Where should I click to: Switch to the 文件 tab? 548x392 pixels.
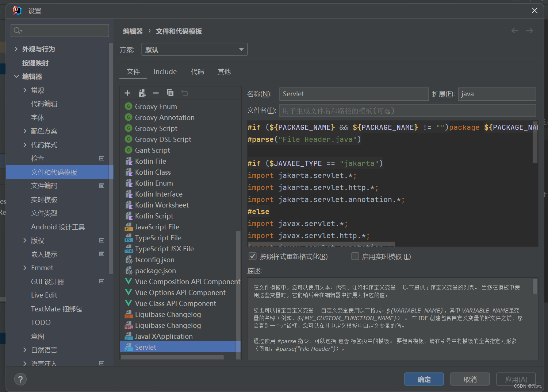pos(133,71)
